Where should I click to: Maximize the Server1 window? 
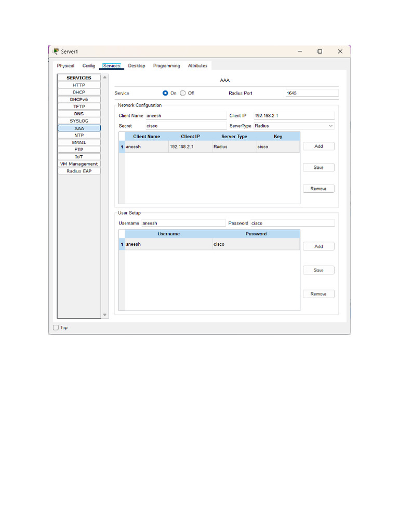(320, 51)
